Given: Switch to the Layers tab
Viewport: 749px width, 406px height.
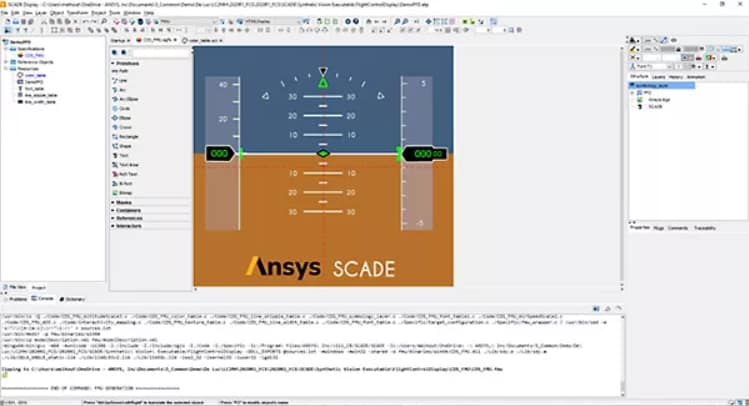Looking at the screenshot, I should [658, 76].
